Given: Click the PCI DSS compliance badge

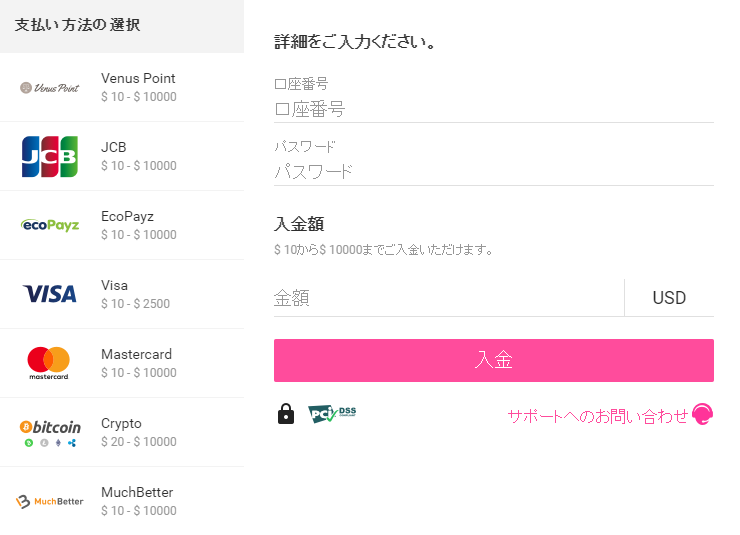Looking at the screenshot, I should coord(332,414).
